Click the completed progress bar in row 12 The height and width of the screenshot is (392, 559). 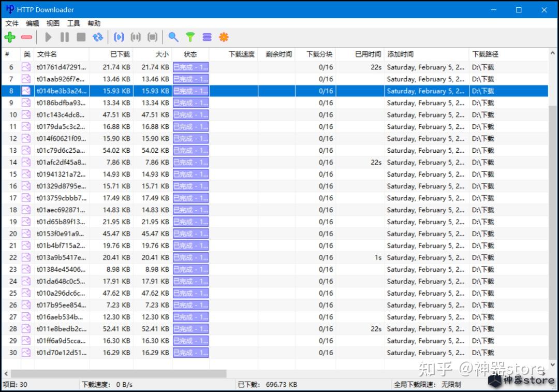[x=190, y=138]
